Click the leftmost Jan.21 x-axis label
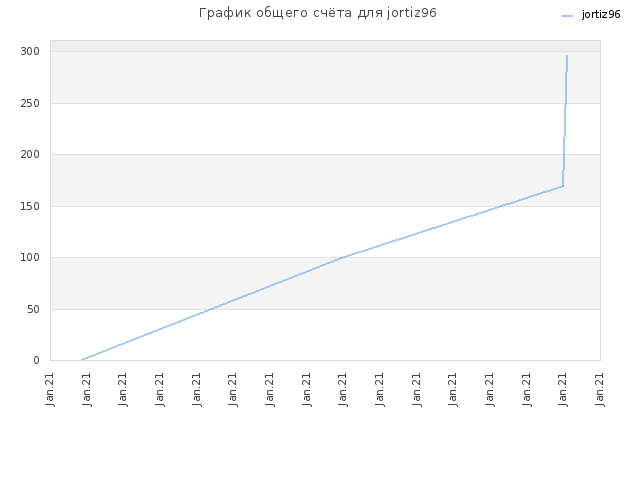Image resolution: width=640 pixels, height=480 pixels. 50,390
